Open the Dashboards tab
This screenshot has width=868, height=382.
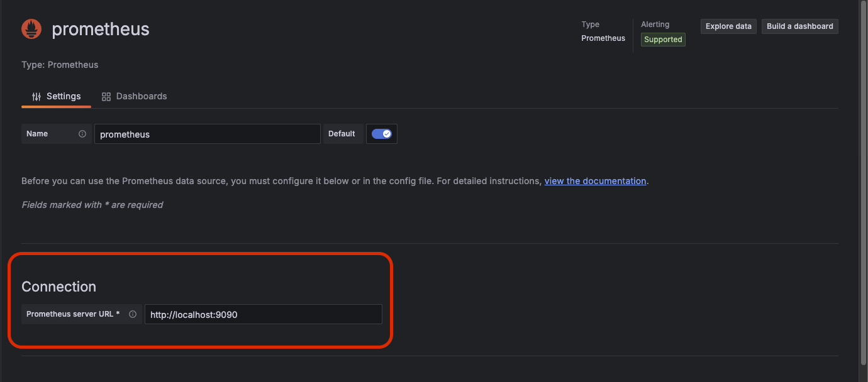(x=135, y=96)
